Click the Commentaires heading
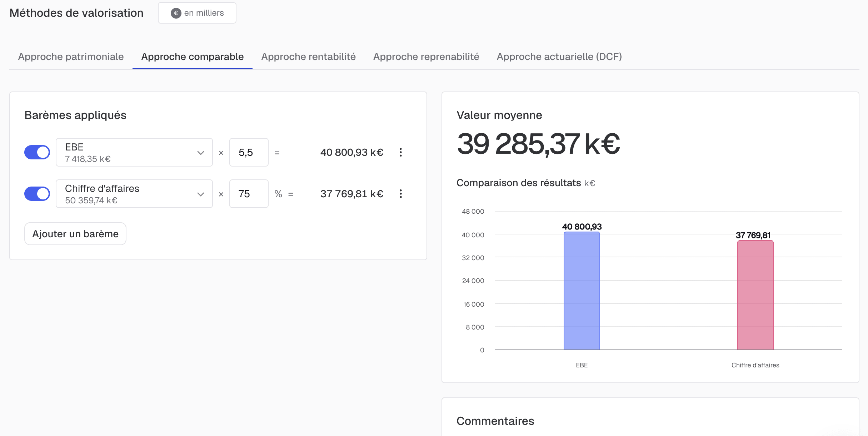This screenshot has width=868, height=436. tap(495, 421)
